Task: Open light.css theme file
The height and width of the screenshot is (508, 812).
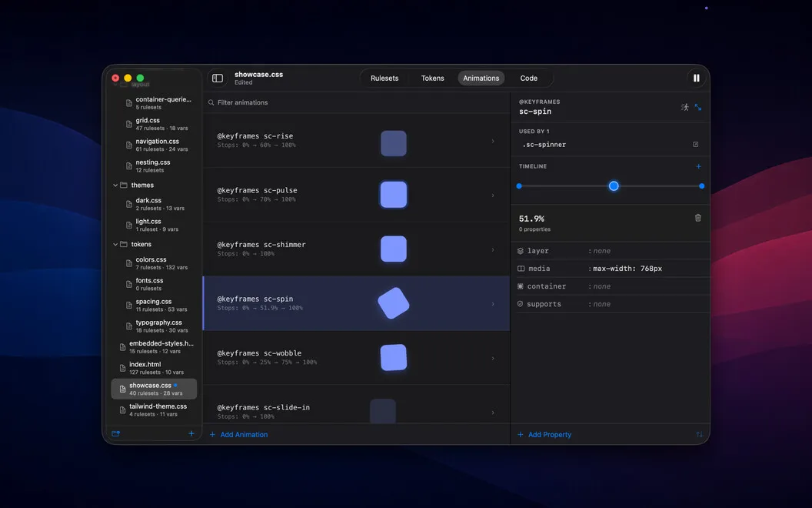Action: click(154, 225)
